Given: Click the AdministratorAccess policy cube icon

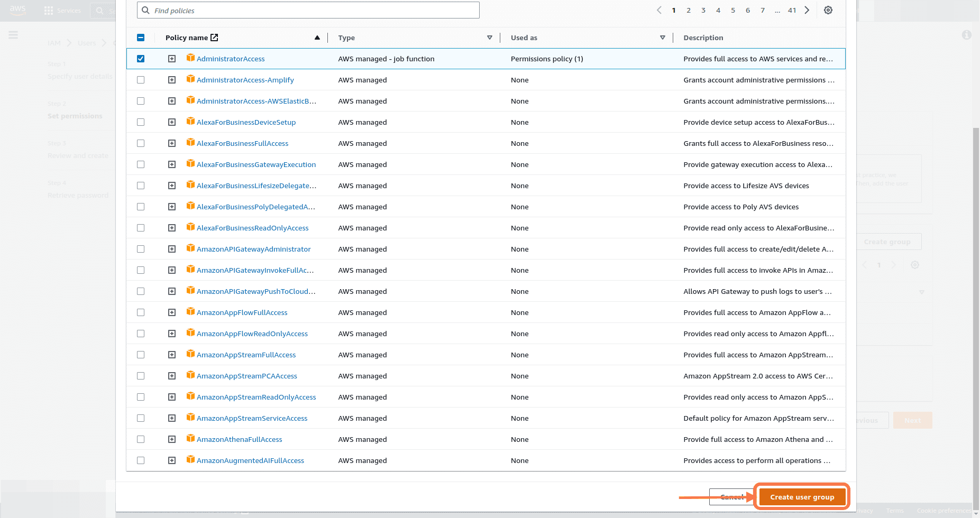Looking at the screenshot, I should pyautogui.click(x=190, y=58).
